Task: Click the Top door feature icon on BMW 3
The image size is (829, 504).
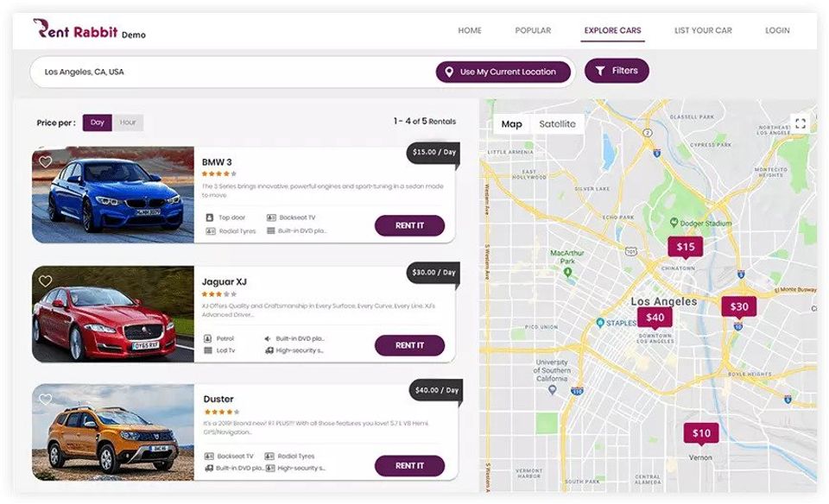Action: pos(209,217)
